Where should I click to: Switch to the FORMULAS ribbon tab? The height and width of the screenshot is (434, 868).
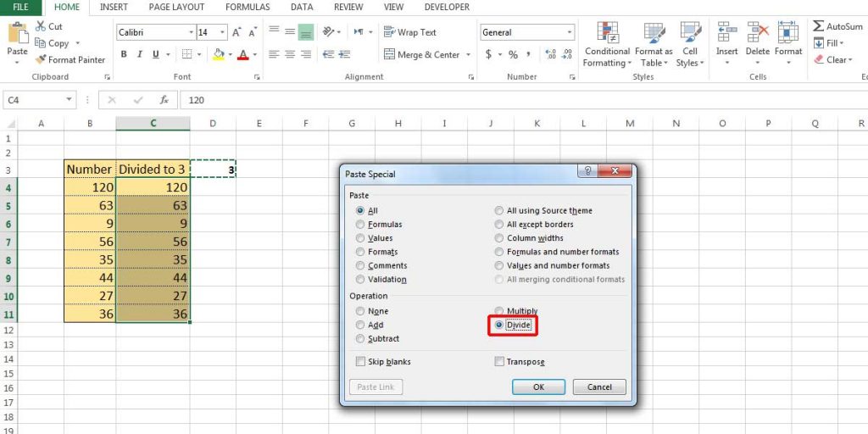tap(248, 7)
